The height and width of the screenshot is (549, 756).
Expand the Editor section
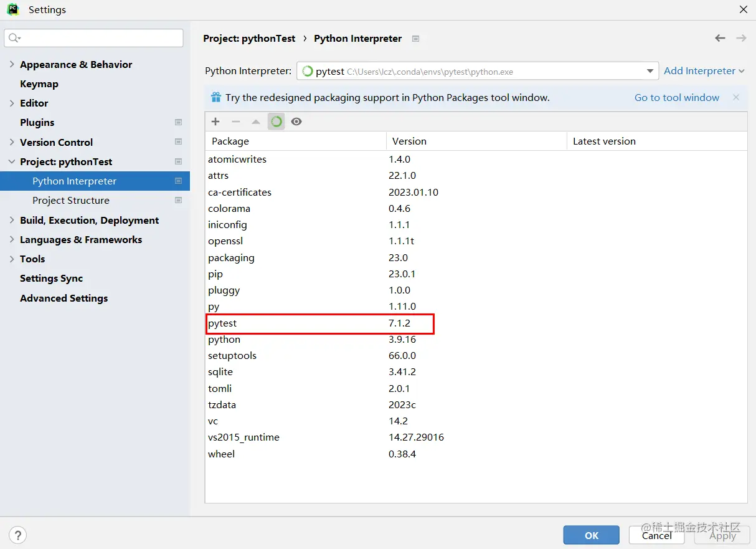12,103
